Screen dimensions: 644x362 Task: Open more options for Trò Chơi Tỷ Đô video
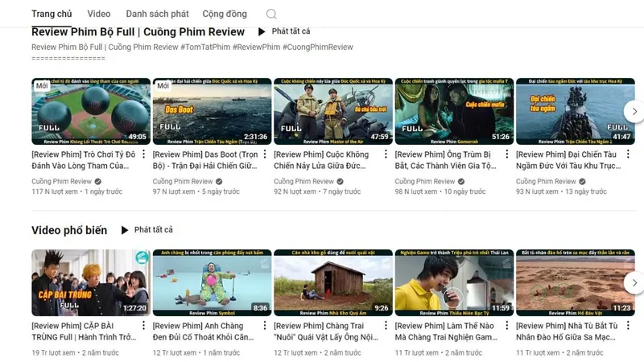(x=143, y=154)
